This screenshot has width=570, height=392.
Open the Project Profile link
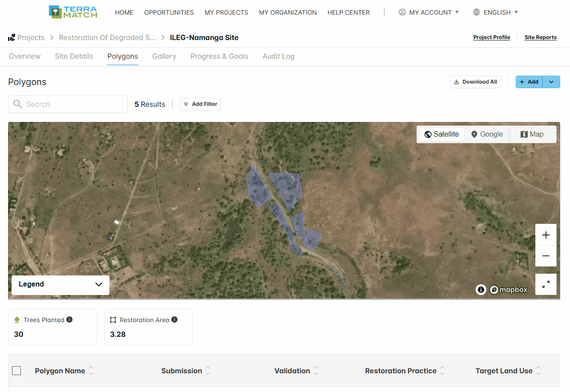point(492,37)
